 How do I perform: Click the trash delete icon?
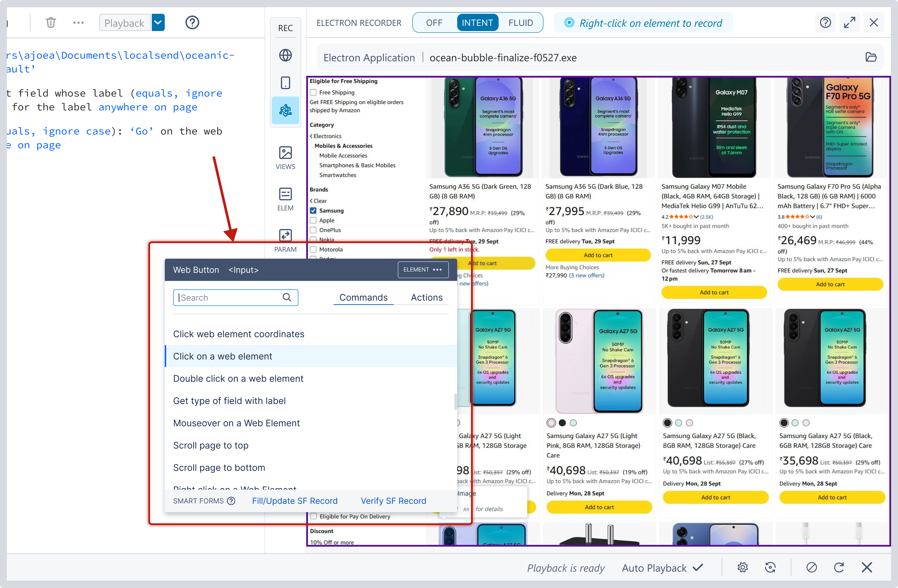click(x=51, y=23)
